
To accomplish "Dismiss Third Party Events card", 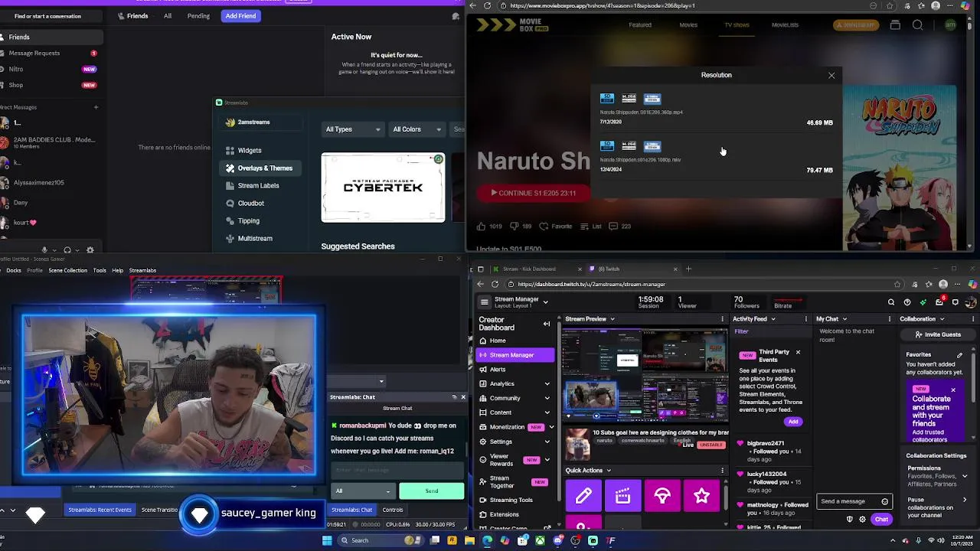I will point(798,353).
